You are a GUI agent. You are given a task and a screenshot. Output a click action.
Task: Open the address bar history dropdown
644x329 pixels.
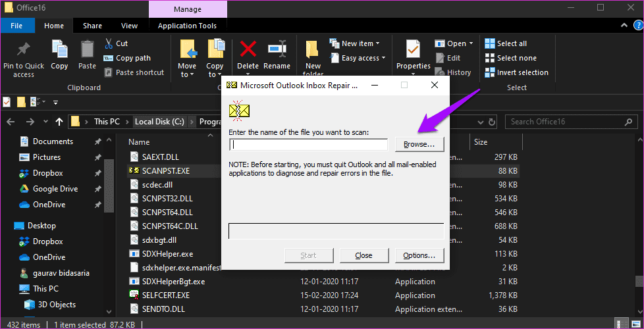click(x=481, y=122)
